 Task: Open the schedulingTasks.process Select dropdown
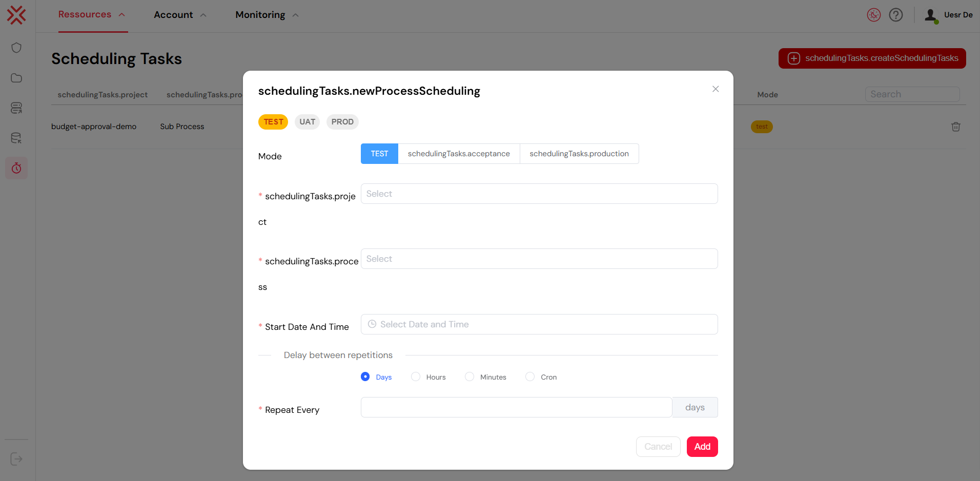[539, 259]
